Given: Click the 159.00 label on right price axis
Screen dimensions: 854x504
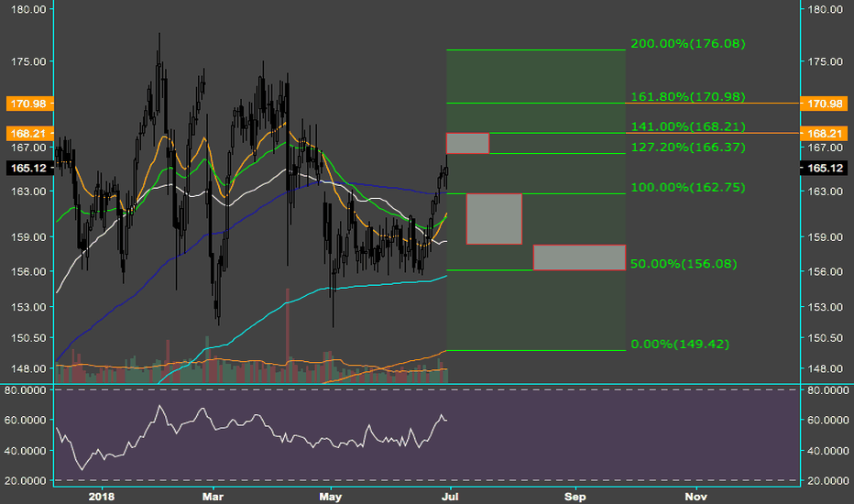Looking at the screenshot, I should pyautogui.click(x=825, y=237).
